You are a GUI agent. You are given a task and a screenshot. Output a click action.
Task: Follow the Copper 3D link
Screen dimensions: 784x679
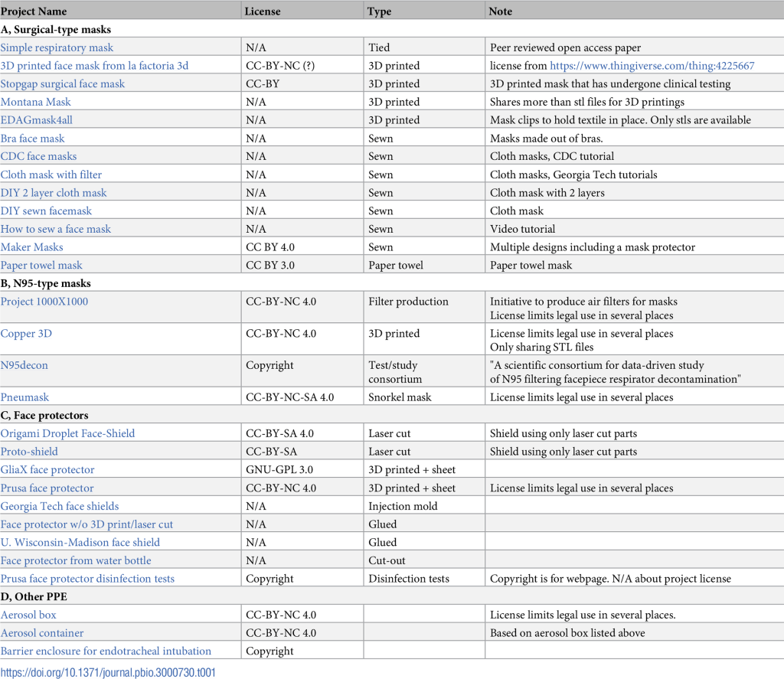click(x=27, y=334)
